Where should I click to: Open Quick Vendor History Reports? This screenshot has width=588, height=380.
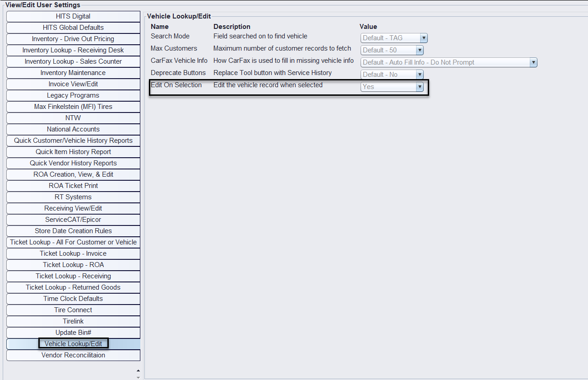tap(73, 163)
